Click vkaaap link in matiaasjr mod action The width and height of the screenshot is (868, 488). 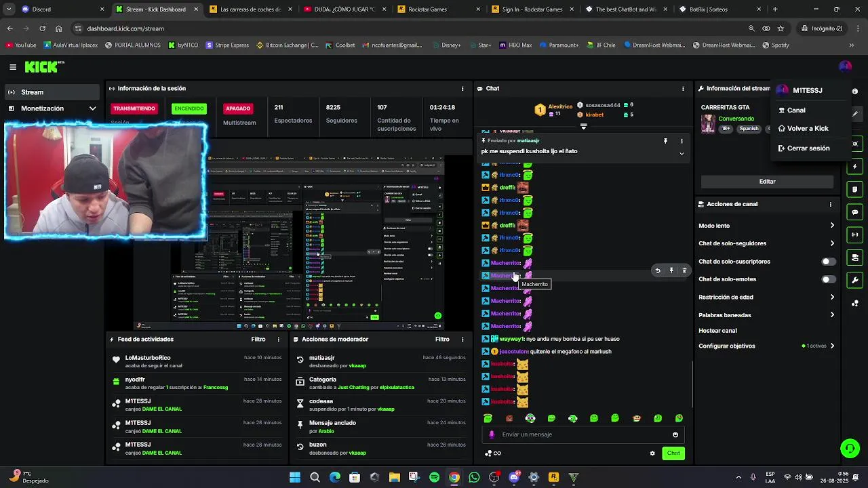[x=357, y=366]
